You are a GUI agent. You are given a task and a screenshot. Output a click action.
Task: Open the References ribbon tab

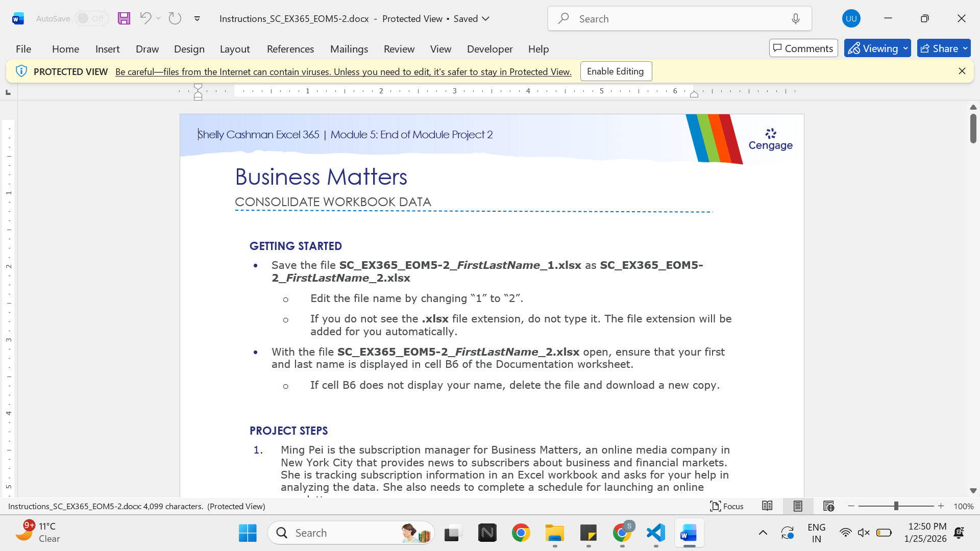290,49
